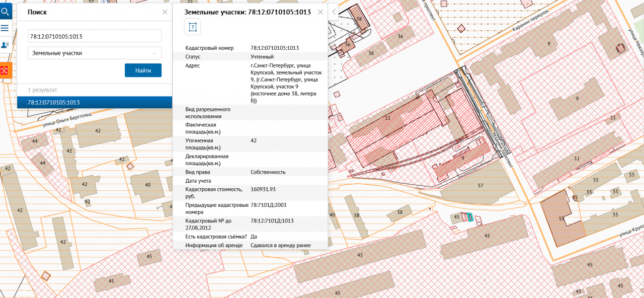Image resolution: width=644 pixels, height=298 pixels.
Task: Click the orange city emblem icon
Action: click(x=6, y=70)
